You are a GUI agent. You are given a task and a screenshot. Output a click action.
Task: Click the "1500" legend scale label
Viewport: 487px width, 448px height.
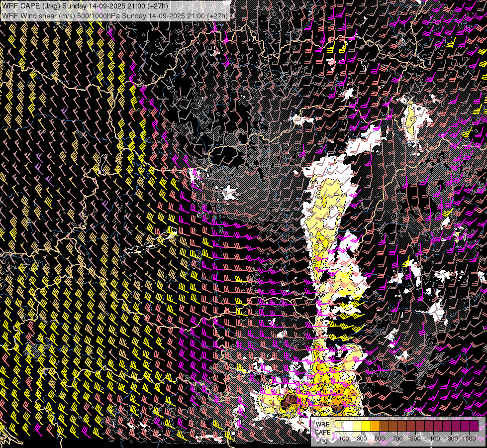click(x=469, y=438)
